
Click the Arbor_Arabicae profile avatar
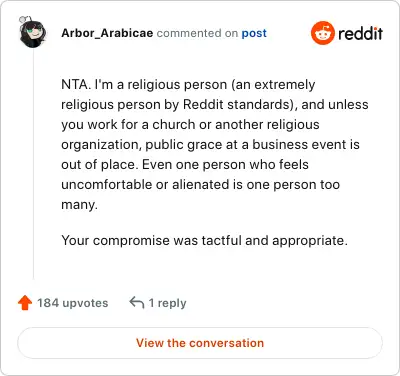coord(33,32)
